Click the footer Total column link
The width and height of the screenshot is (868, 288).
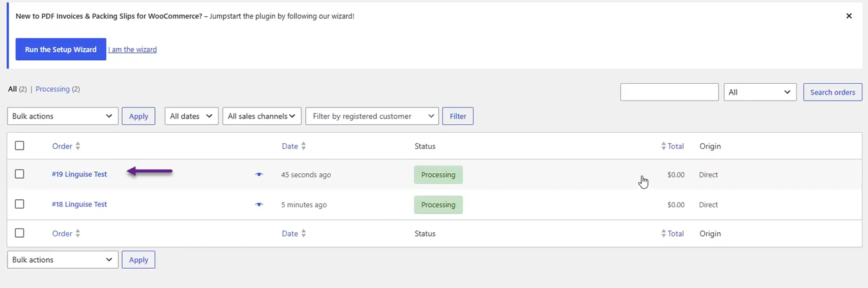pos(676,234)
